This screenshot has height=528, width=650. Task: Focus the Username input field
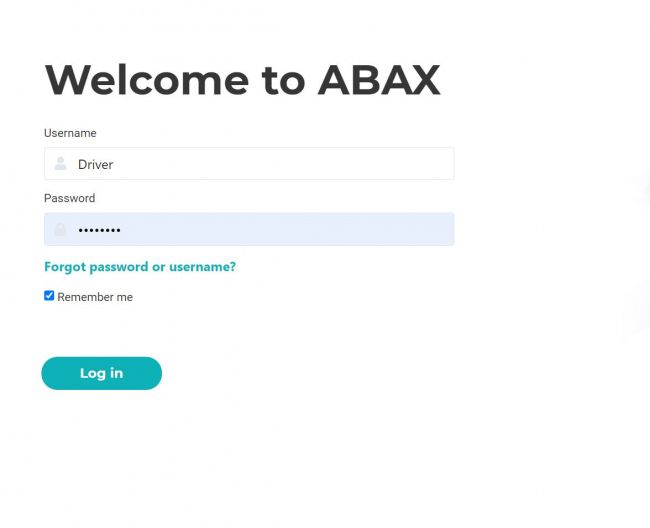point(249,164)
